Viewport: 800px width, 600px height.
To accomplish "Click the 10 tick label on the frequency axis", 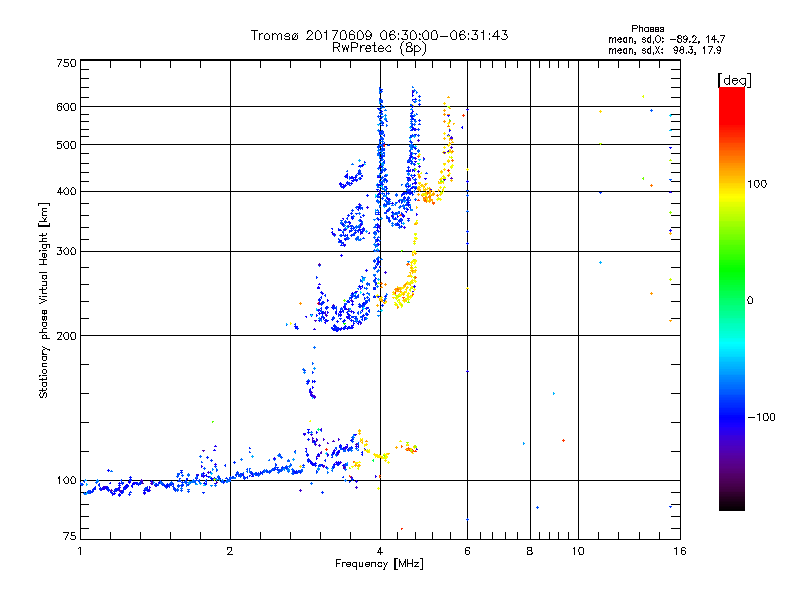I will click(577, 552).
